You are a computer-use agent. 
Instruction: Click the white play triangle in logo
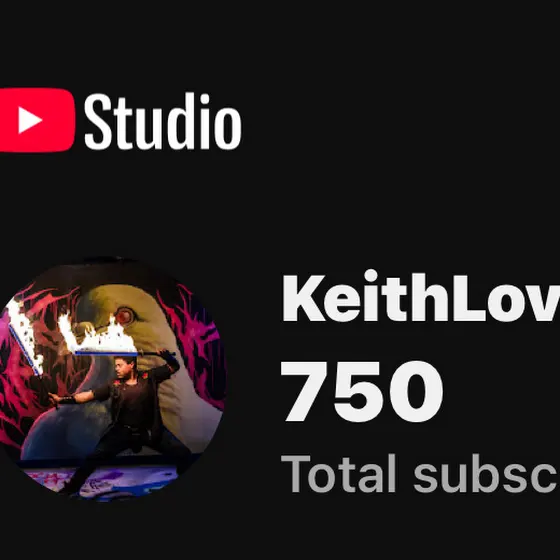tap(30, 120)
